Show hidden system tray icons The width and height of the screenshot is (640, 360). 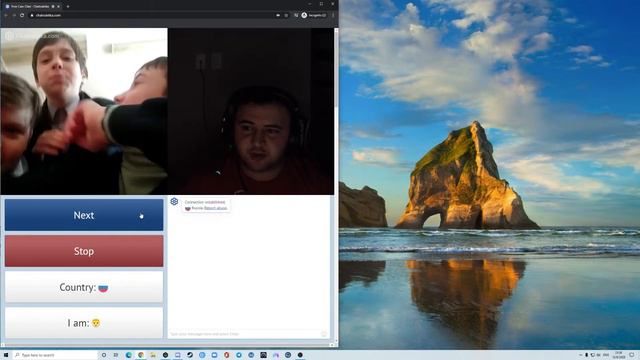[580, 355]
